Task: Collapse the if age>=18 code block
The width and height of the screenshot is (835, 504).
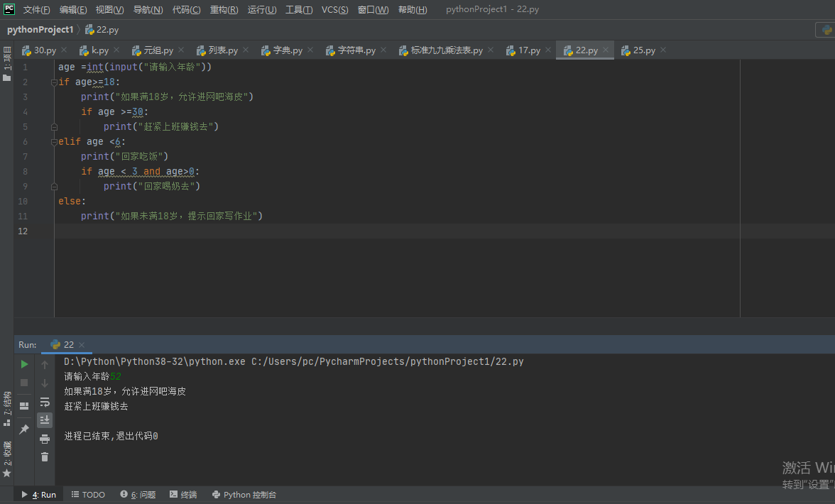Action: pyautogui.click(x=54, y=82)
